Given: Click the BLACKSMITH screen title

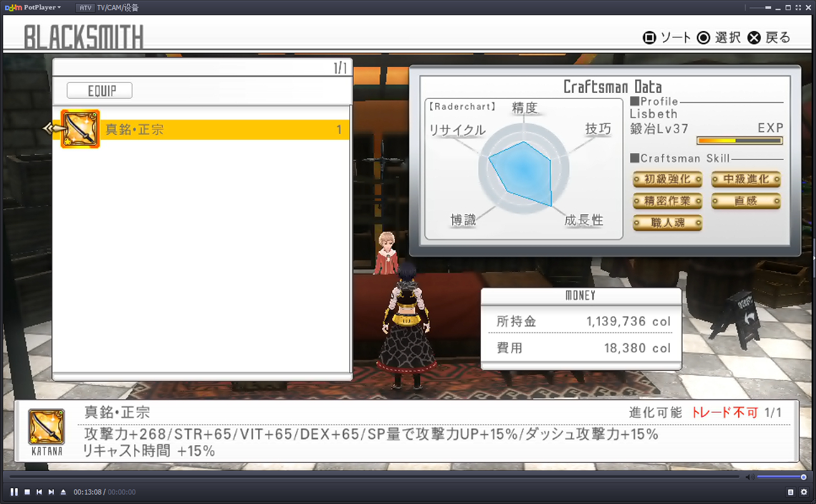Looking at the screenshot, I should (83, 38).
